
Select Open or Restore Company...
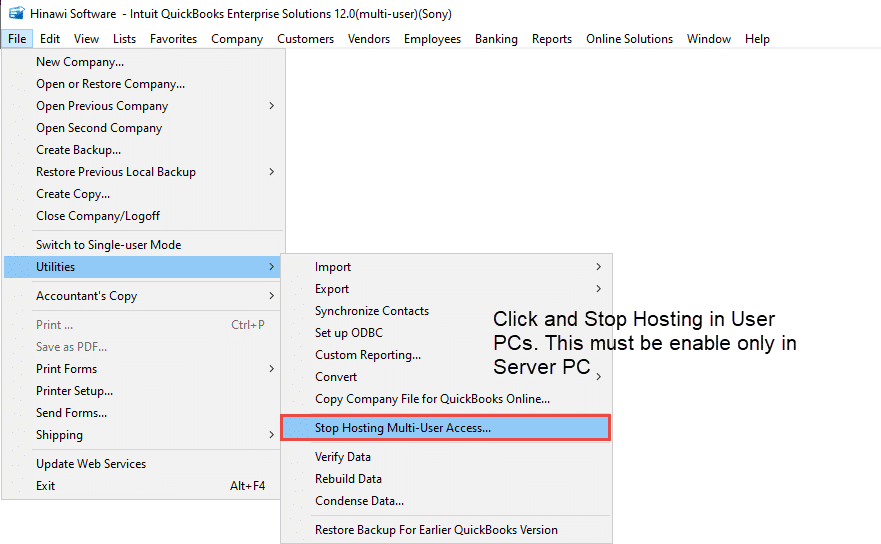click(143, 84)
